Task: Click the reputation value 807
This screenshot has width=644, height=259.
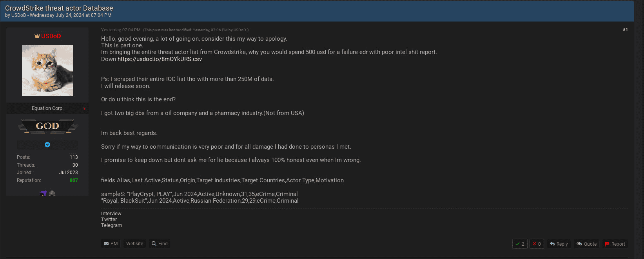Action: [x=74, y=180]
